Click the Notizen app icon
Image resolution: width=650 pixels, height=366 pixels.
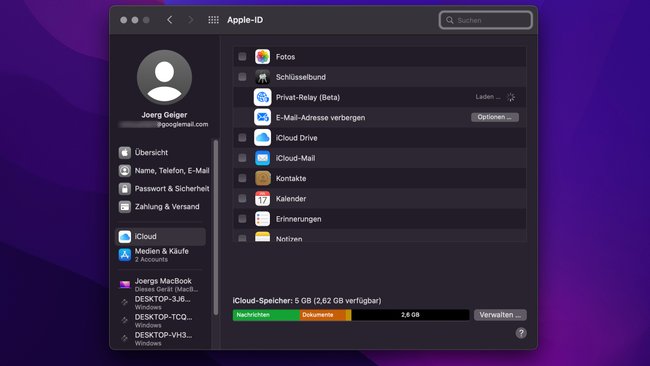(x=262, y=237)
